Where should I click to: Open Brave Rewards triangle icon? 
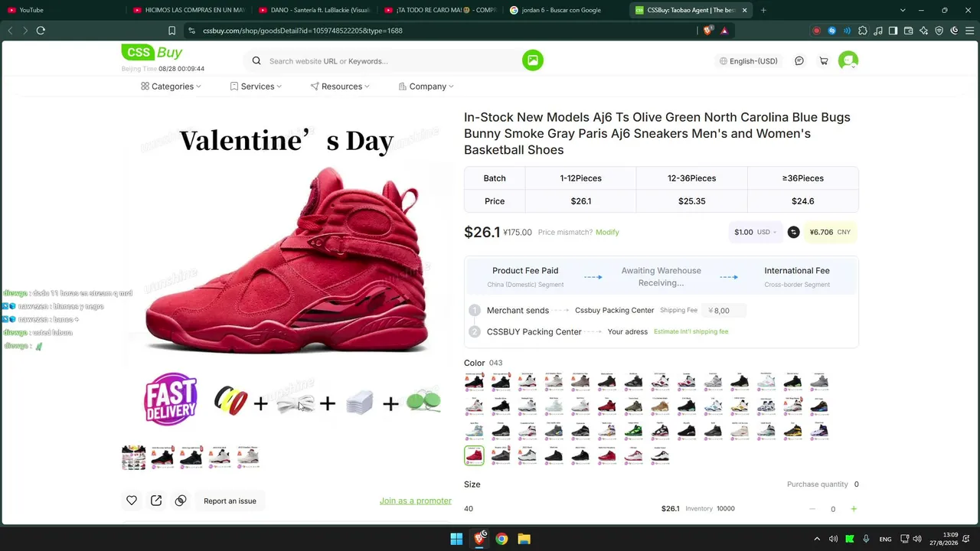(x=724, y=31)
